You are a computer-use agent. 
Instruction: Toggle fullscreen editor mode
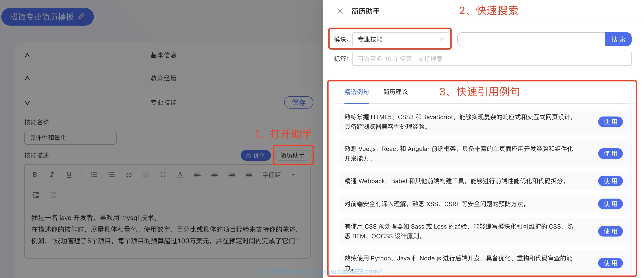click(163, 175)
